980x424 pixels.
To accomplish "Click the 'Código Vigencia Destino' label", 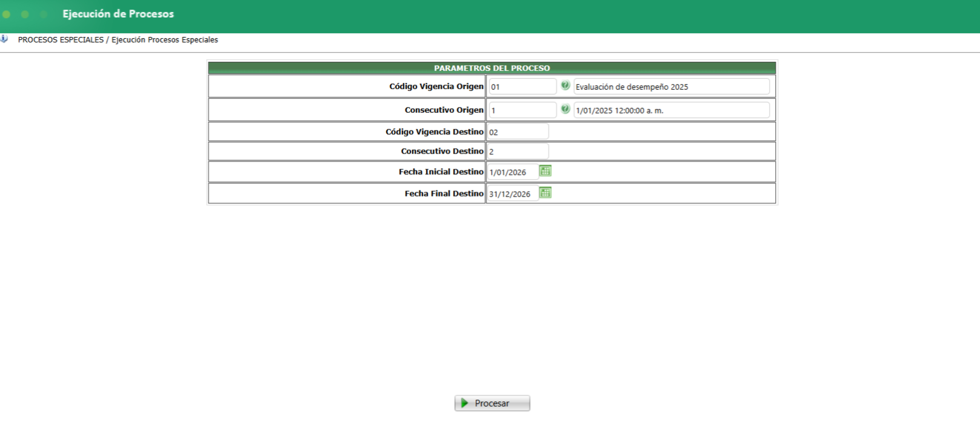I will coord(435,132).
